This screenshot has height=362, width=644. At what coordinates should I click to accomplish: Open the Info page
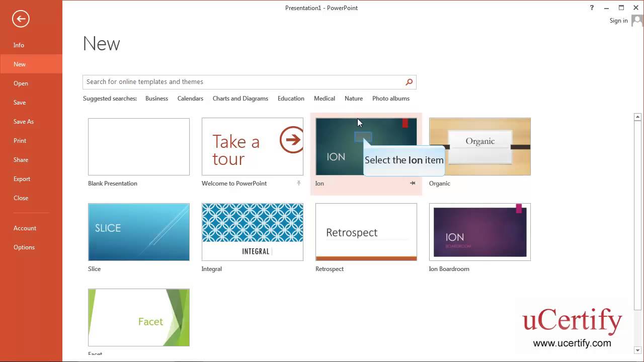click(x=19, y=45)
